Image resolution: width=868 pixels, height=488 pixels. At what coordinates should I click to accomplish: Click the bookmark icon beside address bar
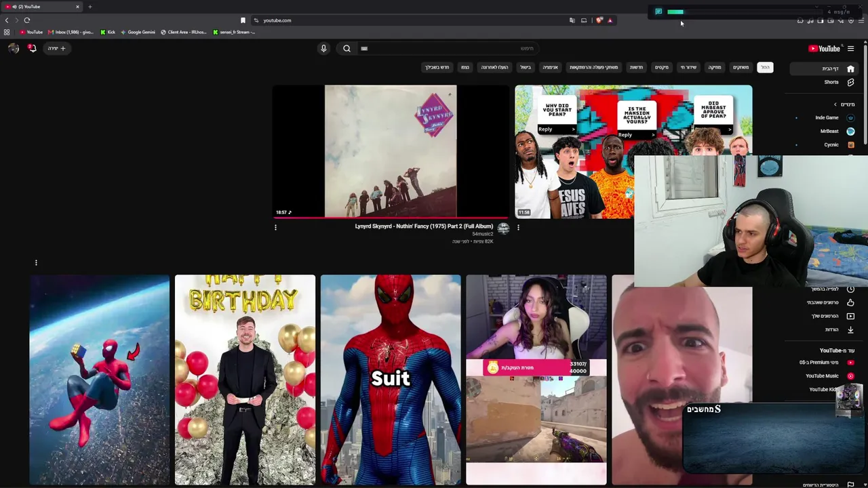pyautogui.click(x=243, y=20)
